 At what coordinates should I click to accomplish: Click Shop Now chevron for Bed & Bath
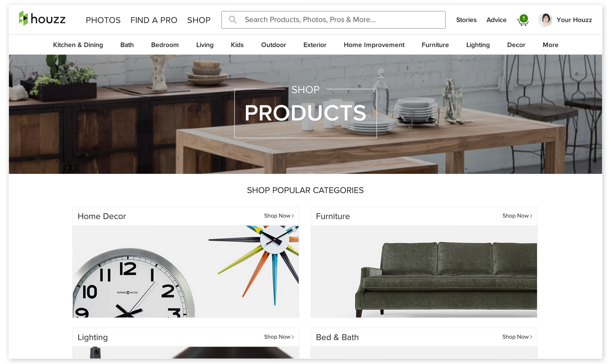531,337
